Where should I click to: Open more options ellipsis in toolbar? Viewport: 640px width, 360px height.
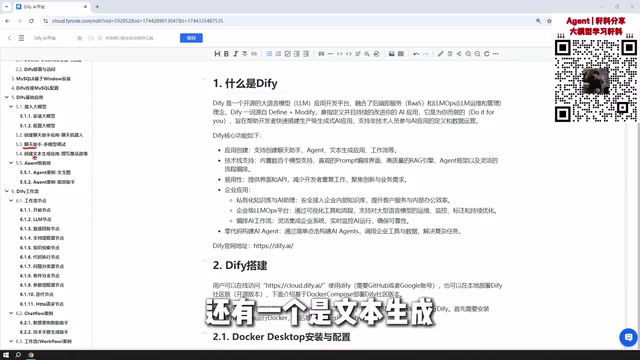click(x=496, y=54)
